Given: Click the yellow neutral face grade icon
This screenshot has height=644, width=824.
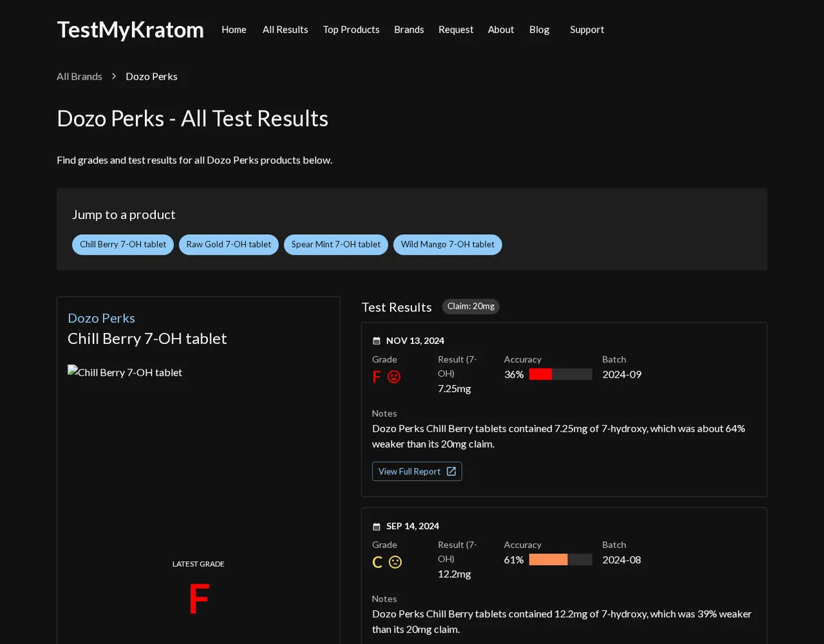Looking at the screenshot, I should (395, 562).
